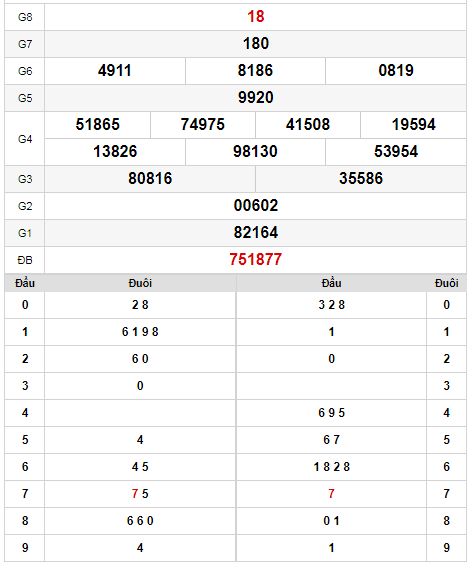The width and height of the screenshot is (471, 566).
Task: Select the G4 number 41508
Action: pos(308,125)
